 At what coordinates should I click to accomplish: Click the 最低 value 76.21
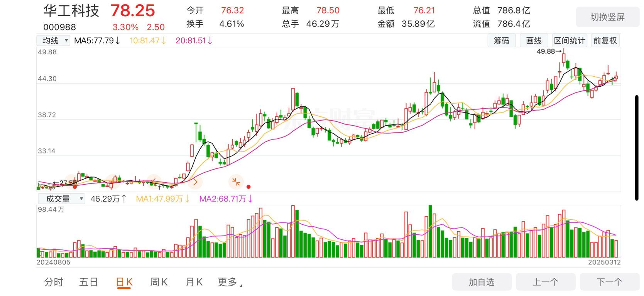click(424, 10)
